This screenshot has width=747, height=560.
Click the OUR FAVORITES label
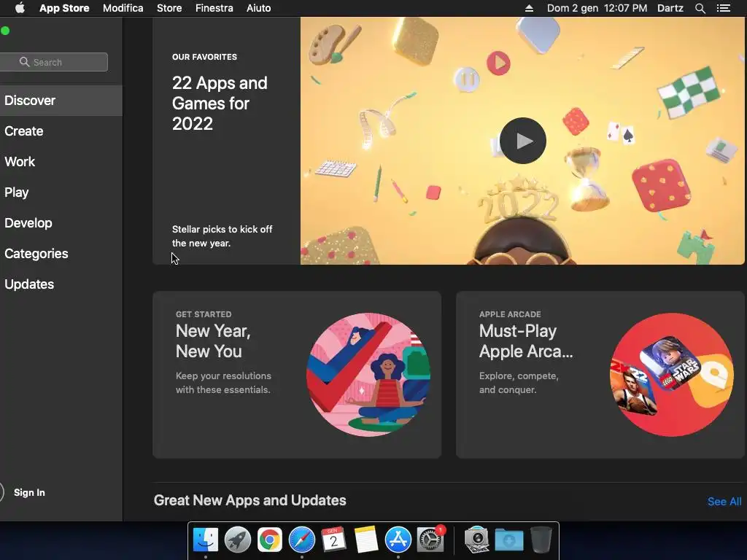[204, 57]
